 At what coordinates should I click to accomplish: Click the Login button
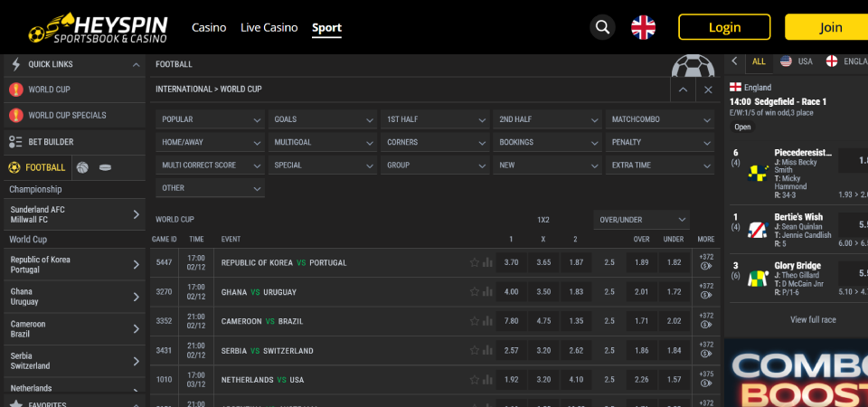pos(724,27)
